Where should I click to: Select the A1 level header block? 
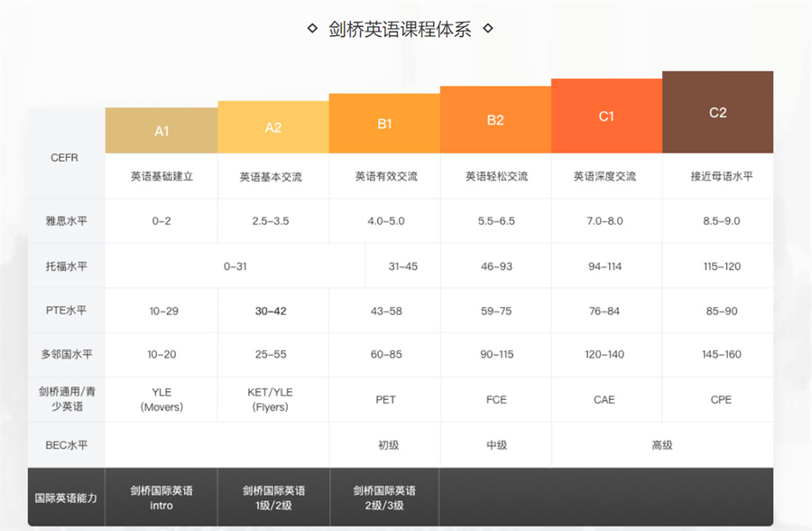point(161,131)
